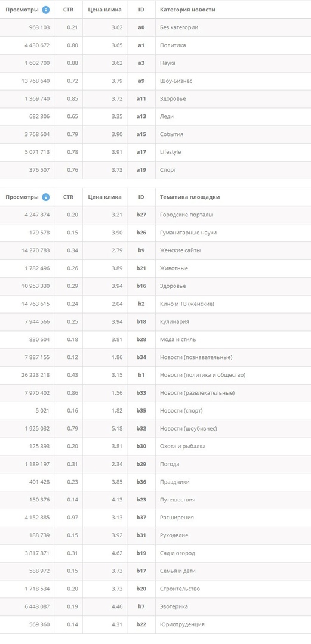Click the Цена клика header in top table
Image resolution: width=311 pixels, height=644 pixels.
[105, 10]
